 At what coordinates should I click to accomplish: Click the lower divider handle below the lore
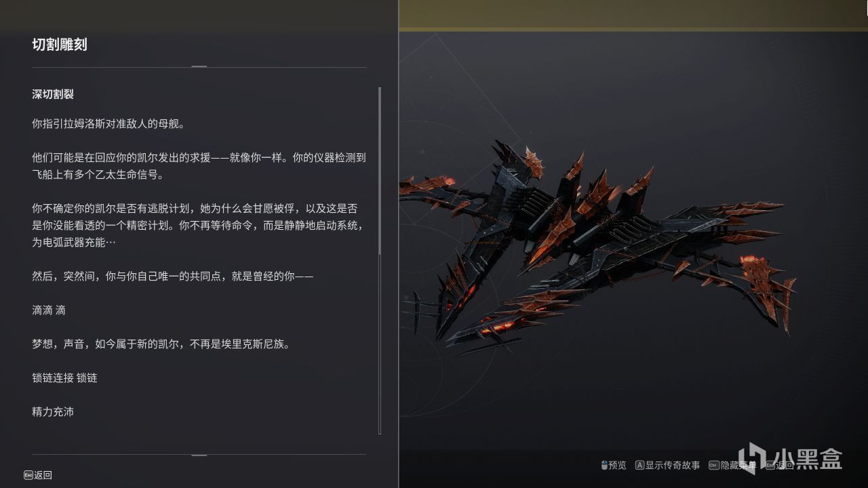[x=199, y=455]
